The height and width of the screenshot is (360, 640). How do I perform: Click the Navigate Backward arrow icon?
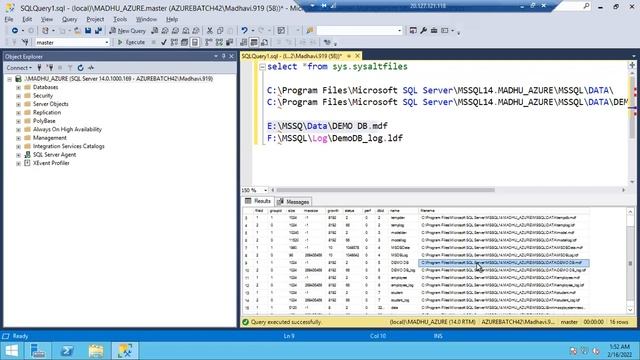click(15, 31)
